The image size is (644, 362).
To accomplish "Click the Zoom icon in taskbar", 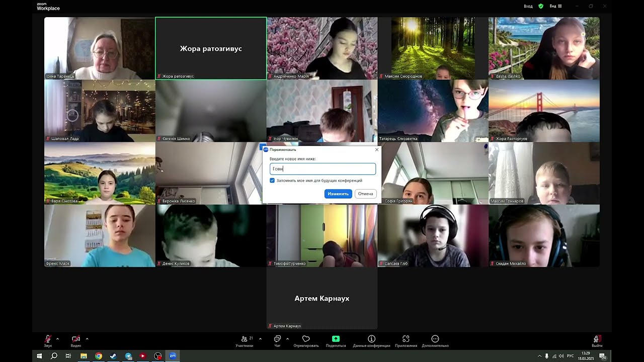I will point(173,356).
